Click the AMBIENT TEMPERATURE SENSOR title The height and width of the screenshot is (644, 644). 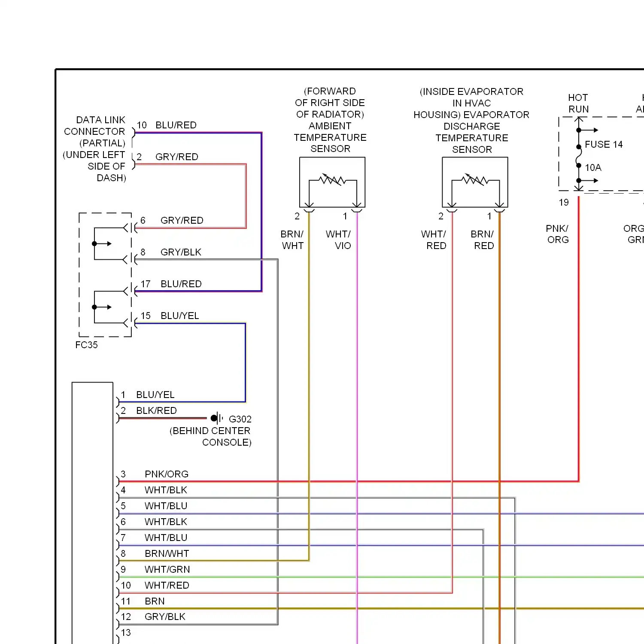coord(330,137)
